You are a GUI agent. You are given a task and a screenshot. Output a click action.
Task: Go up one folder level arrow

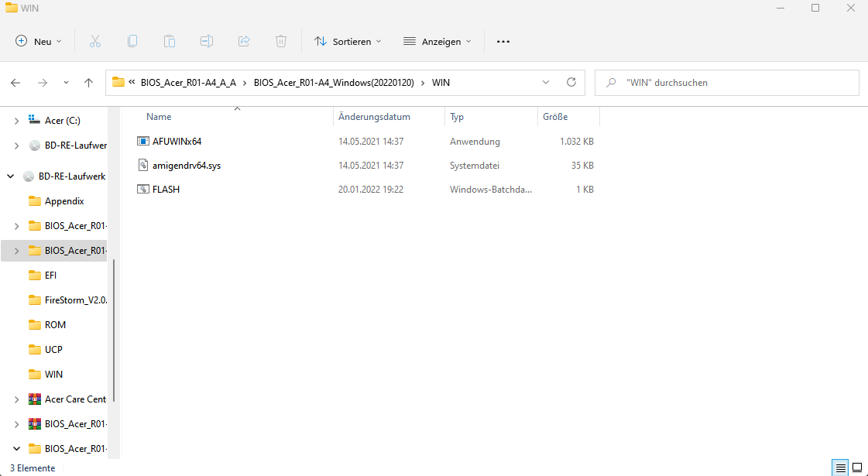[88, 83]
